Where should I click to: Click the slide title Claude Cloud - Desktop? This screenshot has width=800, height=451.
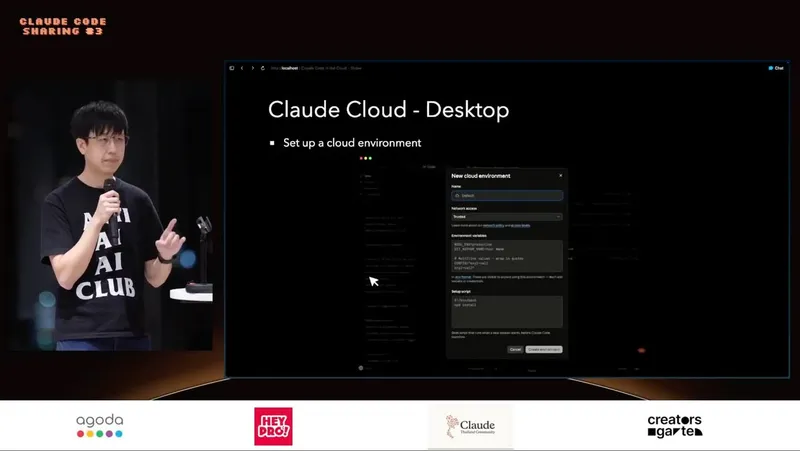[388, 110]
